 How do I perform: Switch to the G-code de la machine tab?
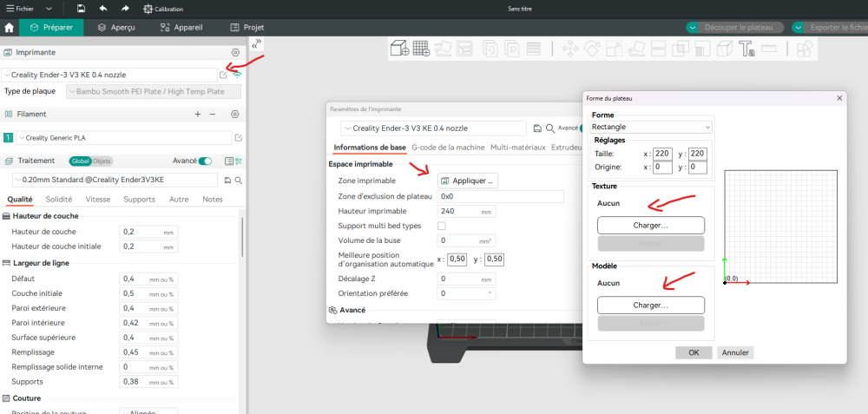click(449, 148)
